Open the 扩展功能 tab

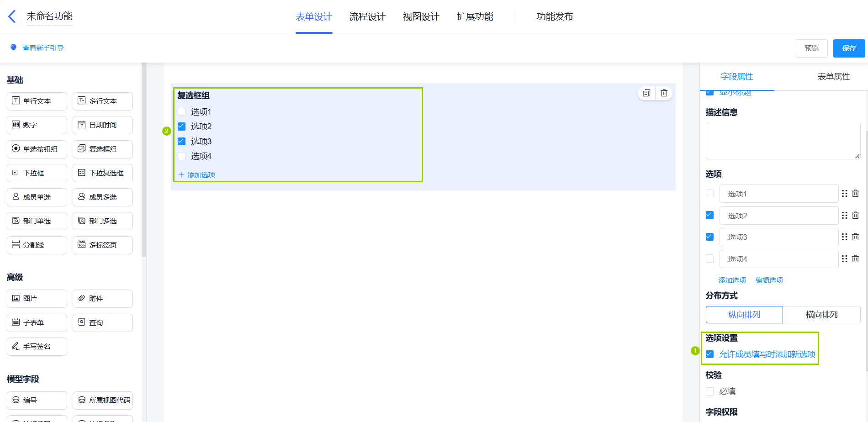point(475,17)
